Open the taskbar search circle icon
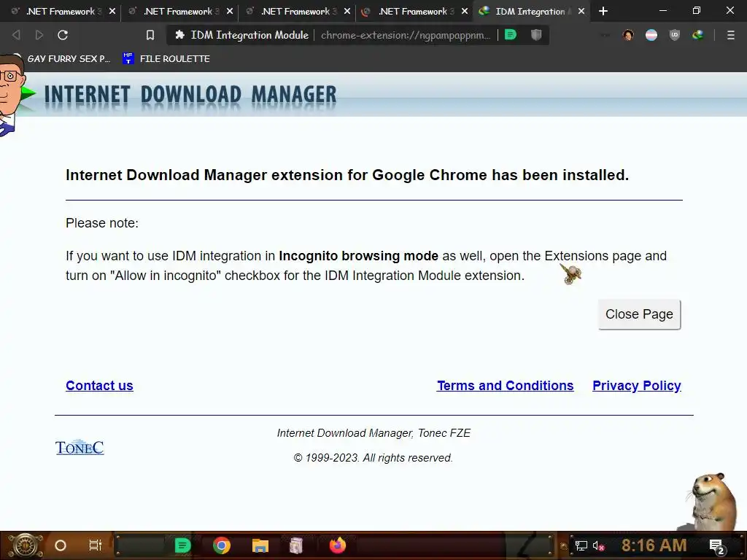This screenshot has height=560, width=747. click(61, 545)
